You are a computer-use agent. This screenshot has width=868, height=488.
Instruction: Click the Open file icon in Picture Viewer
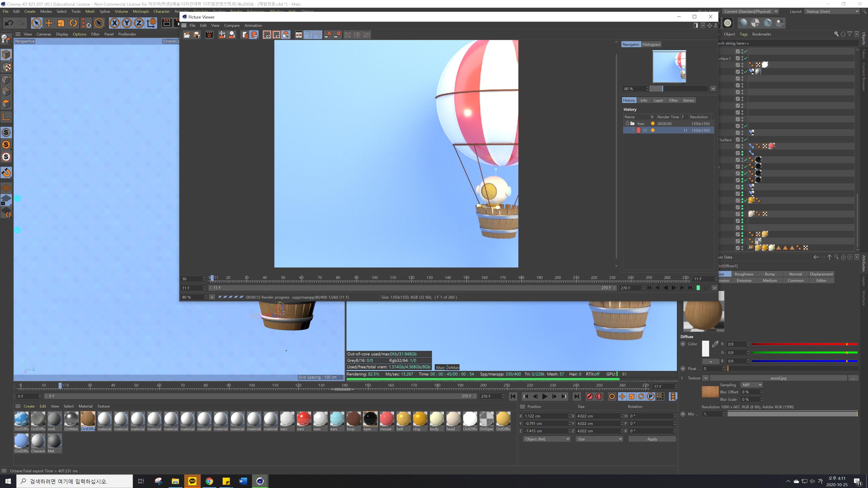pyautogui.click(x=187, y=35)
